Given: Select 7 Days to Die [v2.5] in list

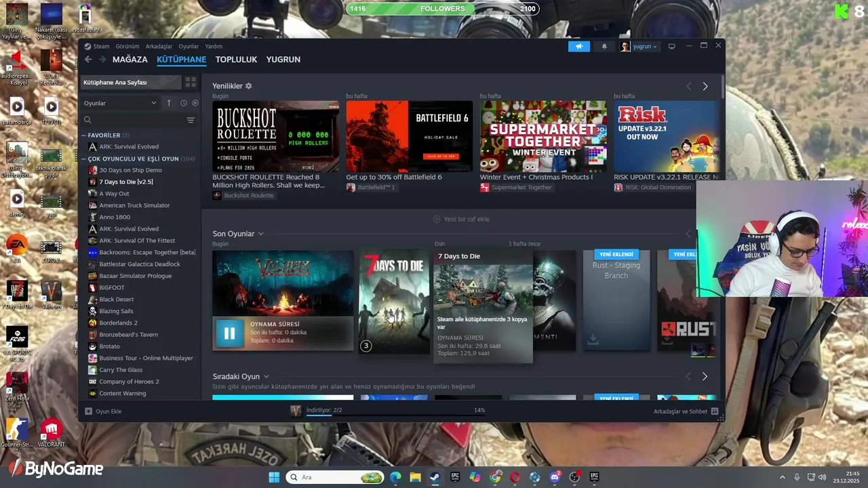Looking at the screenshot, I should pyautogui.click(x=126, y=182).
